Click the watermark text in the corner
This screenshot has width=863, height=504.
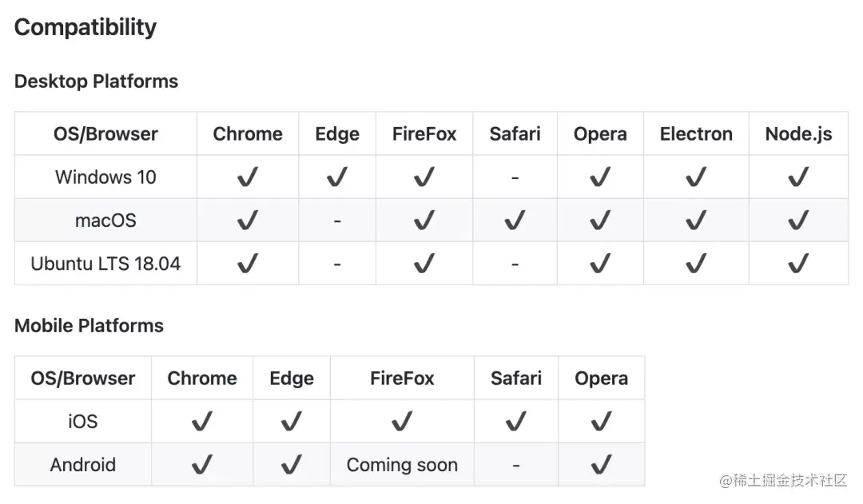[x=783, y=481]
